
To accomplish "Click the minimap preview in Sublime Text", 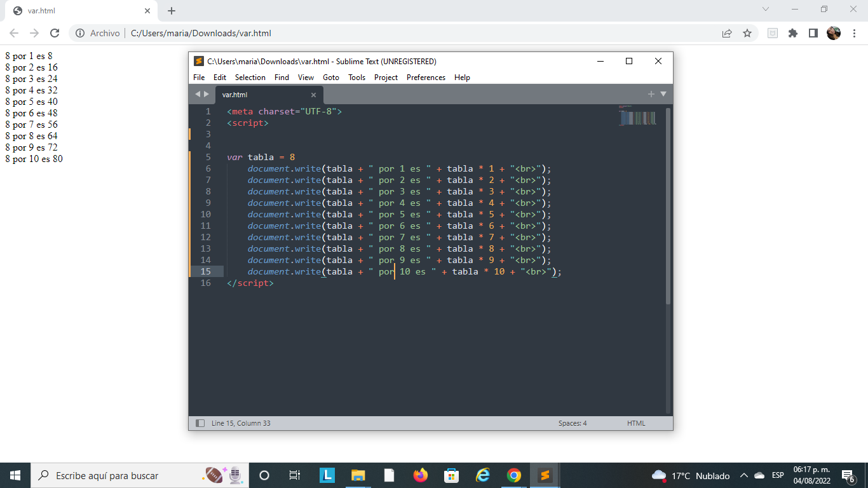I will coord(637,117).
